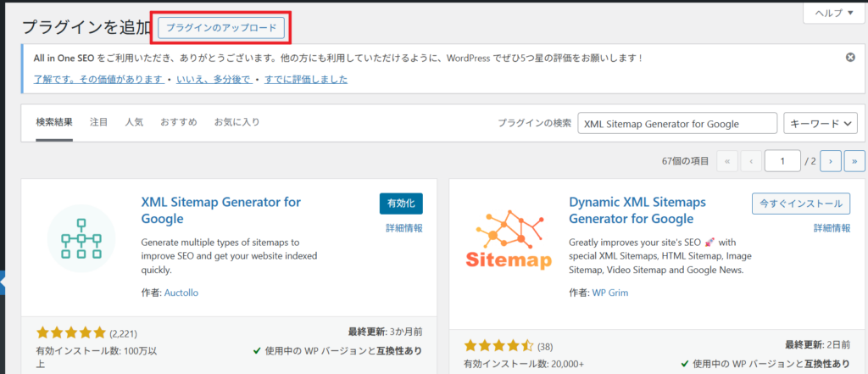868x374 pixels.
Task: Click the 了解です。その価値があります link
Action: pyautogui.click(x=99, y=79)
